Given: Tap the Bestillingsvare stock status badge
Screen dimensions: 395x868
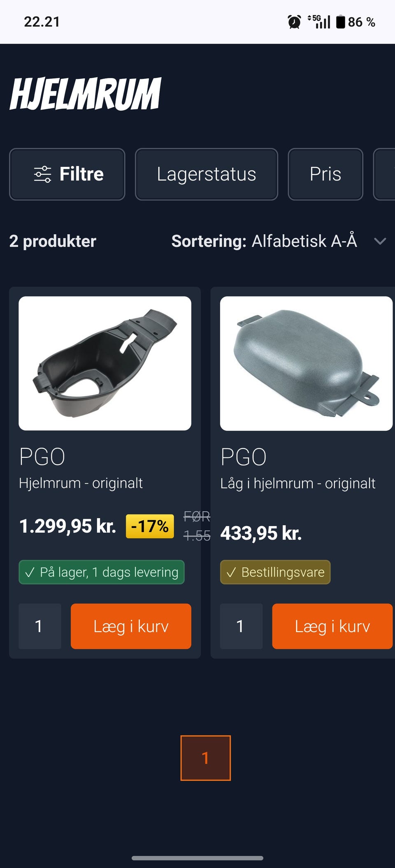Looking at the screenshot, I should [275, 572].
